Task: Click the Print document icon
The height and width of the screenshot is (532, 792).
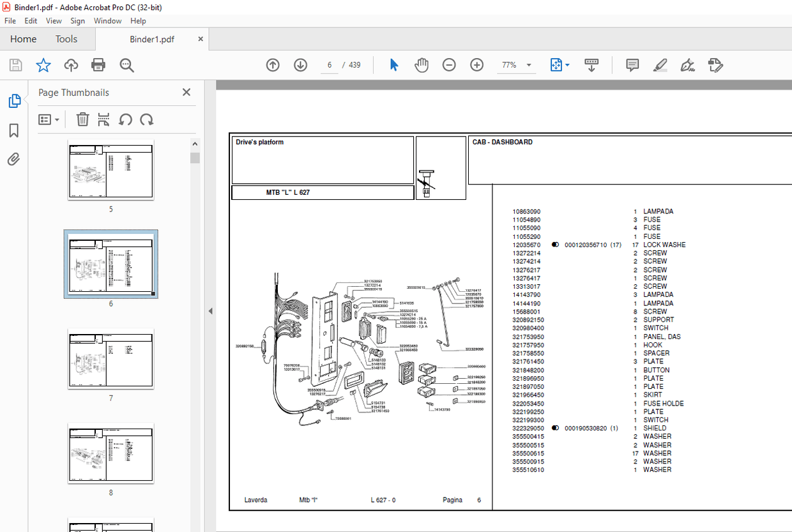Action: click(98, 65)
